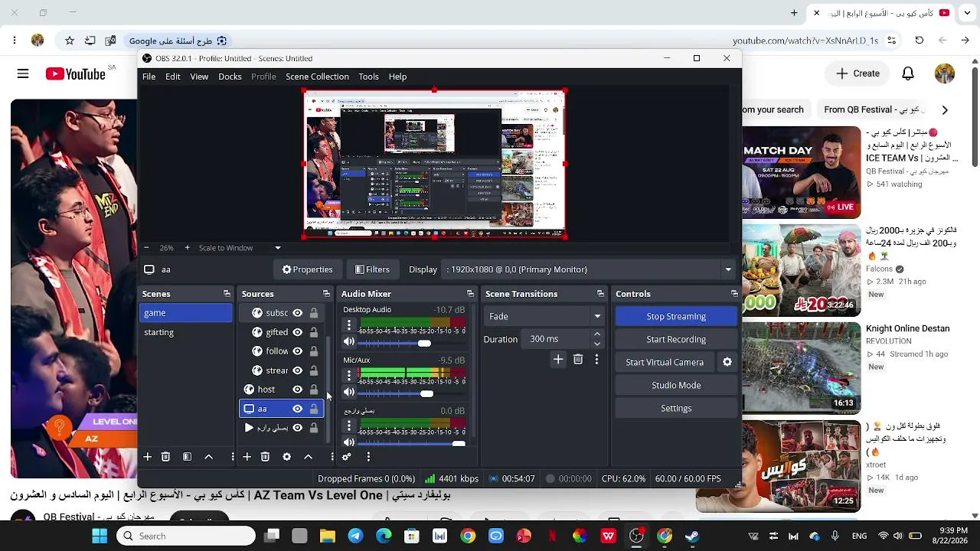
Task: Open transition properties three-dot menu
Action: 596,359
